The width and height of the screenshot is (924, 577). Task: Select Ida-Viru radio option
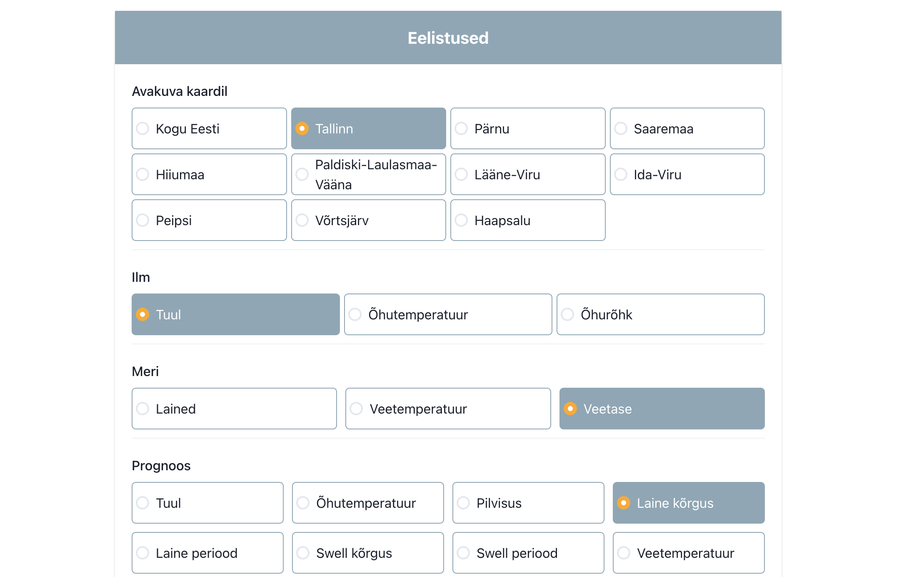click(x=687, y=174)
